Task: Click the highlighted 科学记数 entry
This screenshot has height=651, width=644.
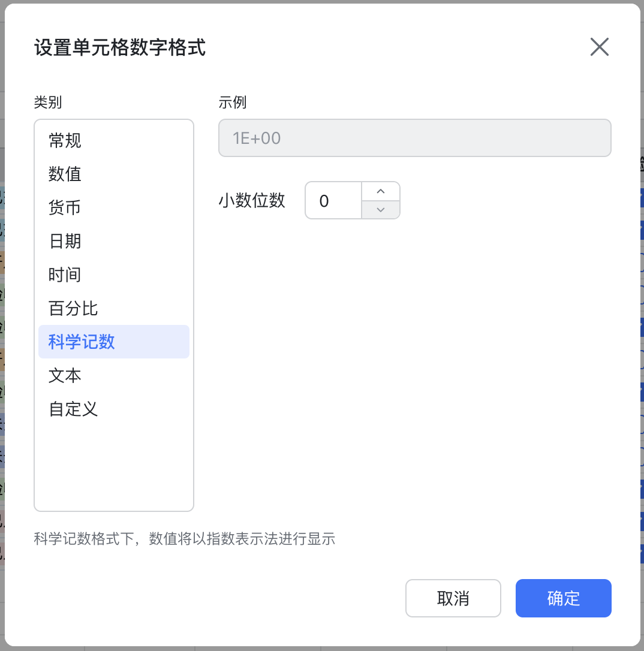Action: tap(80, 342)
